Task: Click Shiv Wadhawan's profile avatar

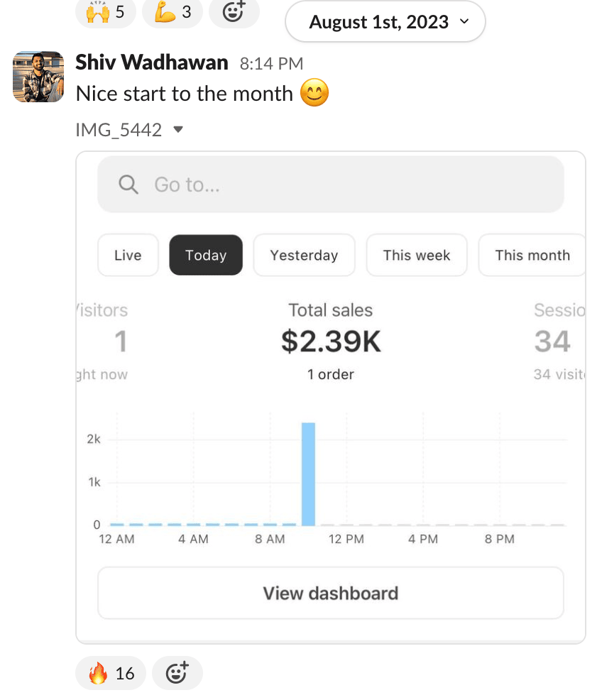Action: (38, 77)
